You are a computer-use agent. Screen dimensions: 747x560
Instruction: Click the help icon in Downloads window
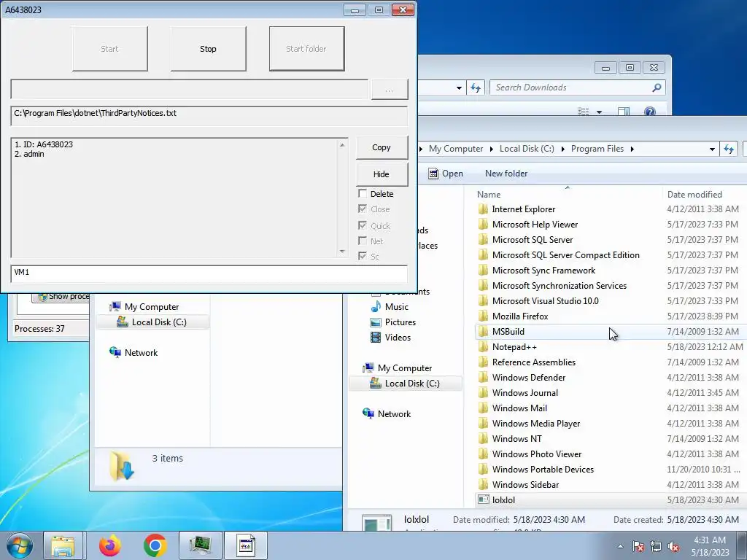[650, 112]
